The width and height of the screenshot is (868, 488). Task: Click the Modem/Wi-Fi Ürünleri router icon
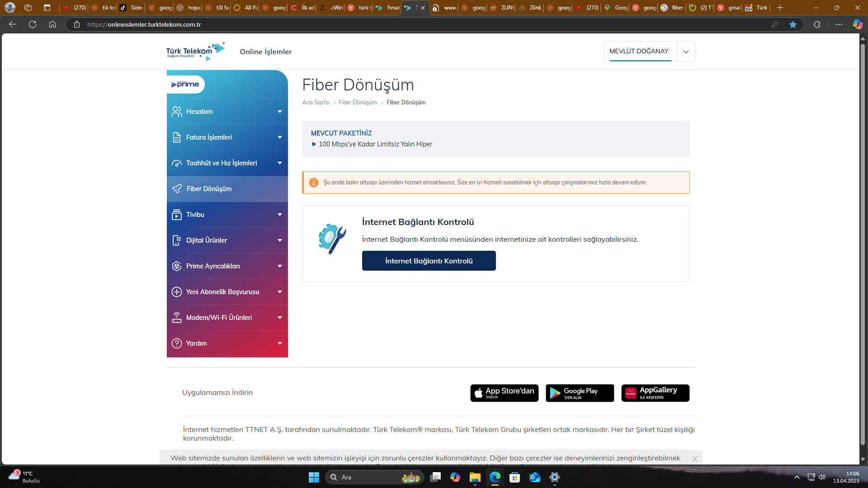177,318
